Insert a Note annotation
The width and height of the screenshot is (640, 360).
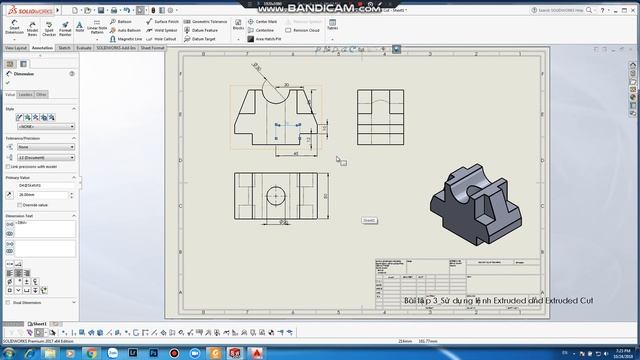point(80,27)
